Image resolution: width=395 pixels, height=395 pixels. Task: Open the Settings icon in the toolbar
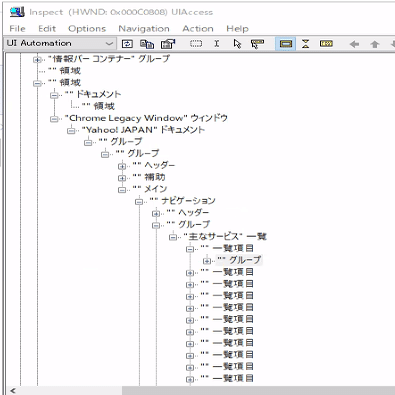click(168, 44)
